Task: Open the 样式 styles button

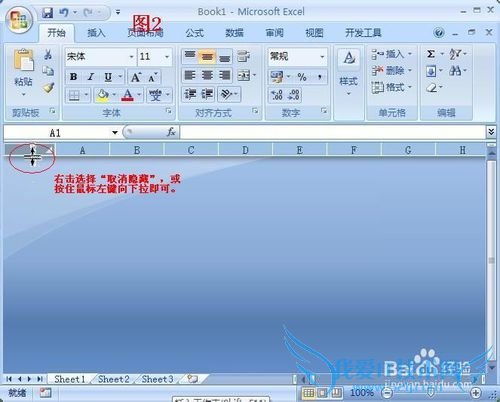Action: [348, 73]
